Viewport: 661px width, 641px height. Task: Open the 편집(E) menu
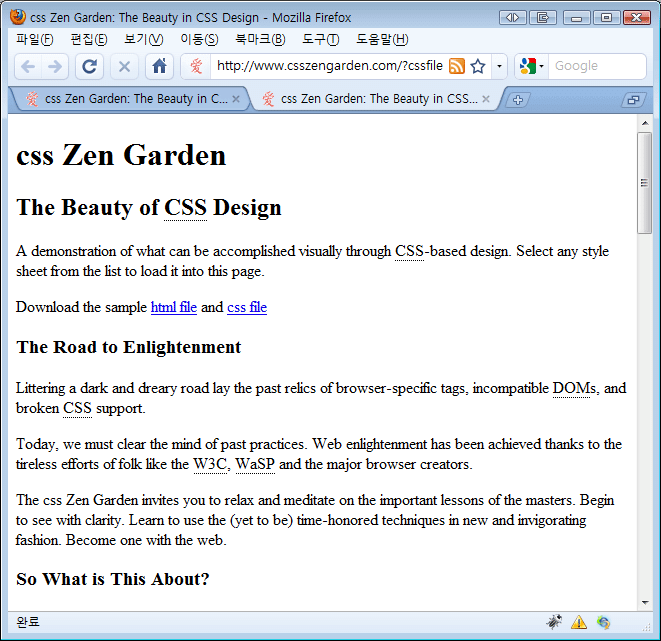89,40
